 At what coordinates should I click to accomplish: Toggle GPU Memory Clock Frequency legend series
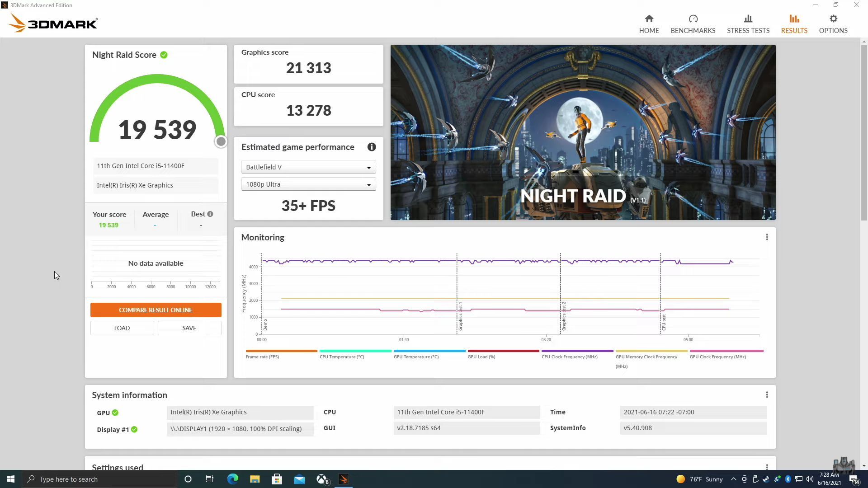(651, 358)
